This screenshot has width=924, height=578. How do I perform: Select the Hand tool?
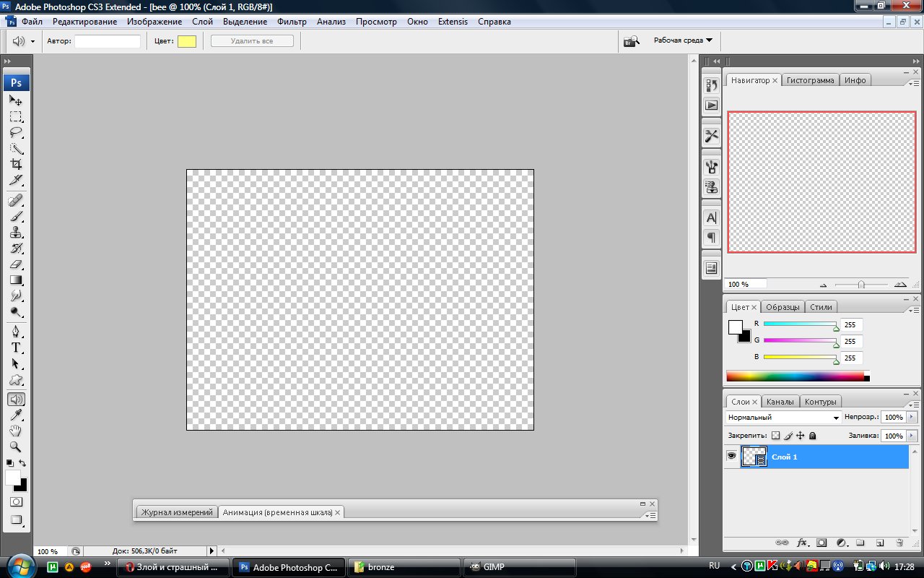[x=16, y=431]
